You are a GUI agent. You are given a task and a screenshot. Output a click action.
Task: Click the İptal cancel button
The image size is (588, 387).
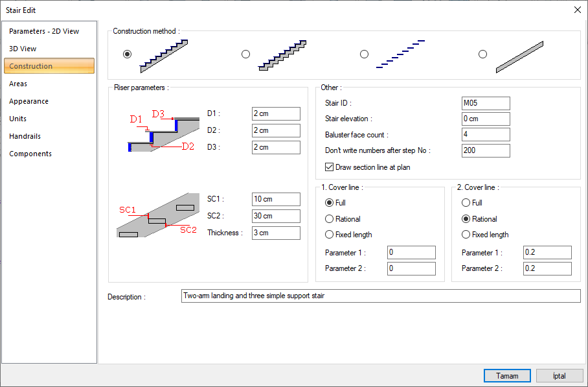(559, 376)
